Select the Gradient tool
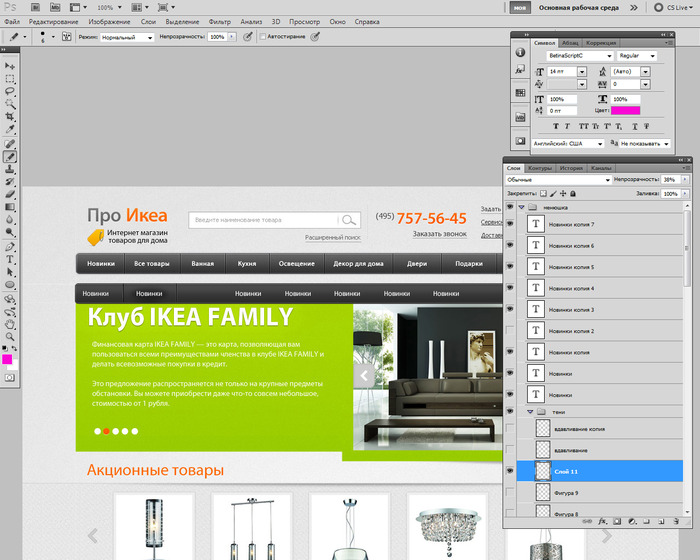700x560 pixels. pos(10,207)
